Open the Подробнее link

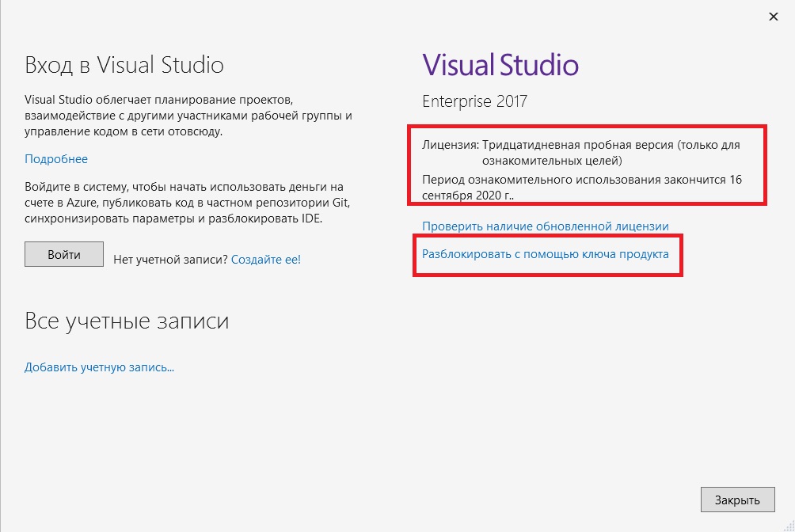56,159
